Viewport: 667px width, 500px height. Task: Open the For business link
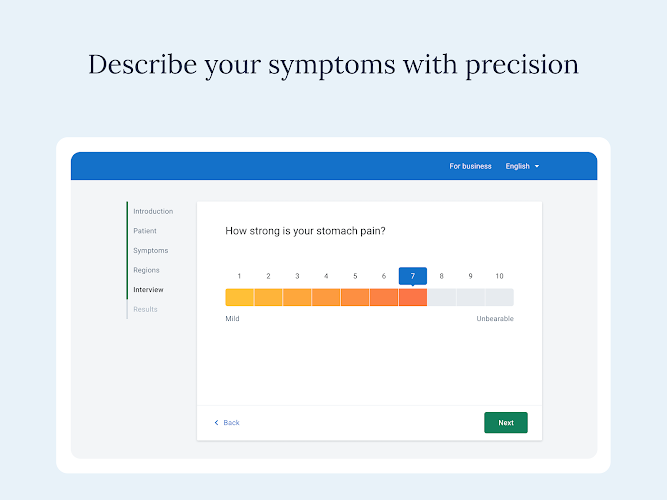pyautogui.click(x=470, y=166)
